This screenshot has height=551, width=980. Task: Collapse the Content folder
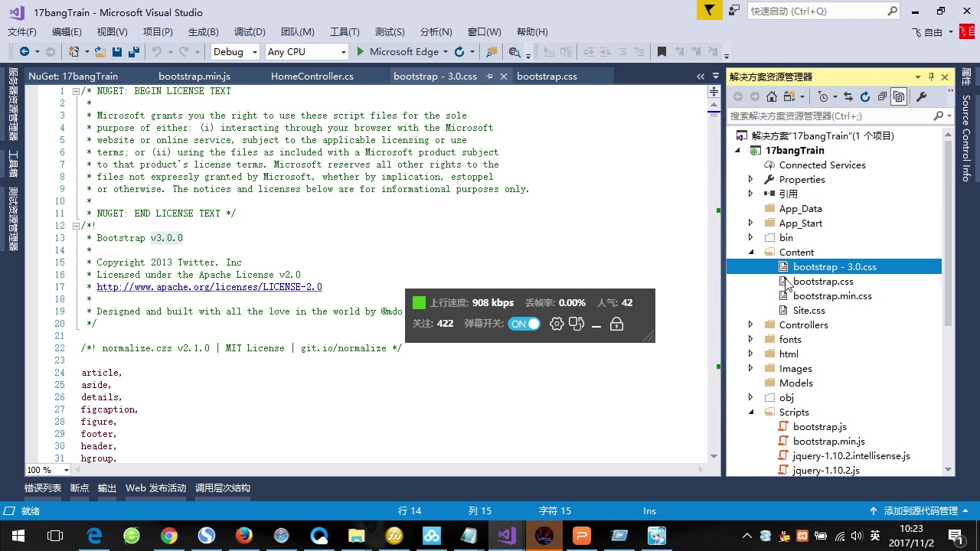(x=750, y=252)
